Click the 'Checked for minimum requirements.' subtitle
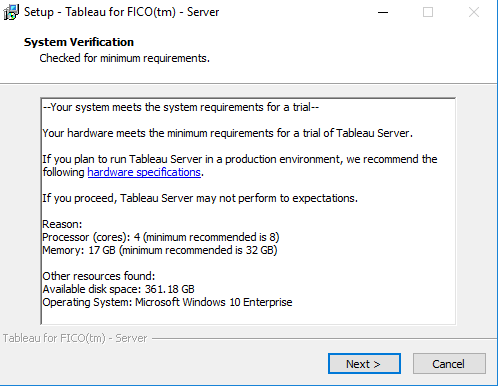The image size is (498, 386). tap(124, 58)
